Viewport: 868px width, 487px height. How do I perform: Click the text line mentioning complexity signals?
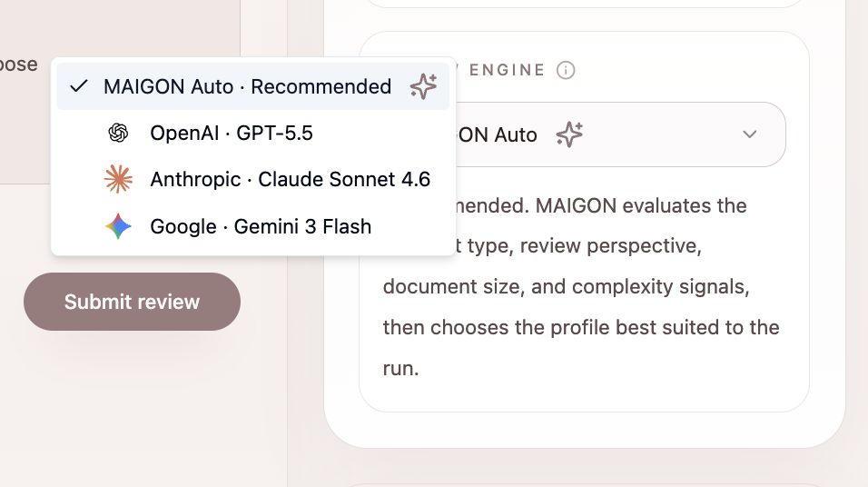(x=566, y=286)
